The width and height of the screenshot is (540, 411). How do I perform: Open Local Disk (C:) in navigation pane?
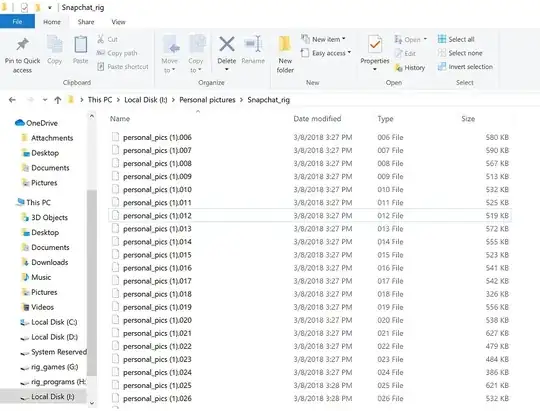54,322
